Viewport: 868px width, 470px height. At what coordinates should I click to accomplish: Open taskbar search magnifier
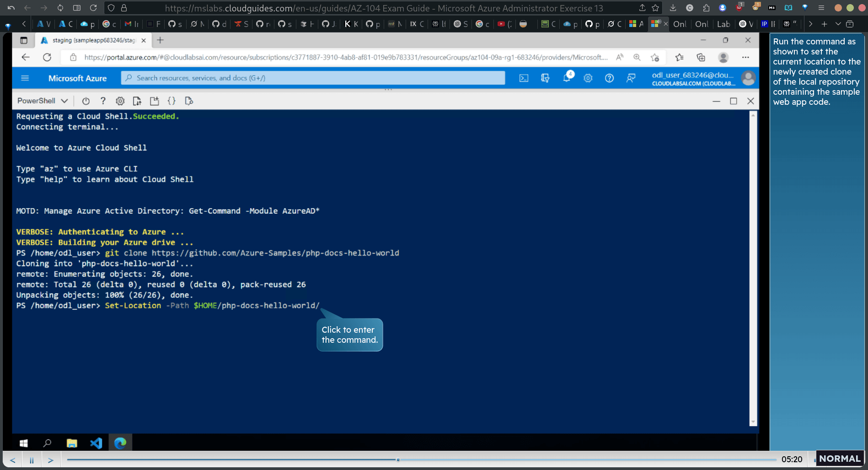click(47, 443)
